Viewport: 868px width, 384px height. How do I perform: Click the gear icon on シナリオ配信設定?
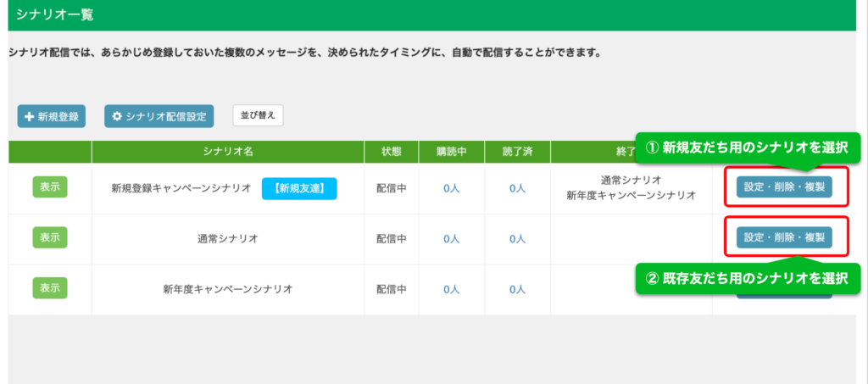click(117, 116)
